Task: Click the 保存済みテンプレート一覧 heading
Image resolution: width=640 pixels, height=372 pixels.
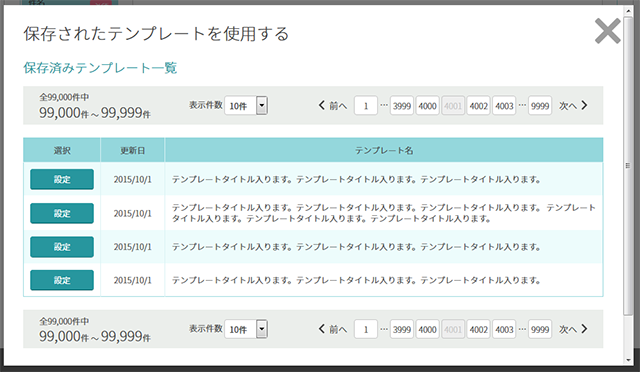Action: pos(100,68)
